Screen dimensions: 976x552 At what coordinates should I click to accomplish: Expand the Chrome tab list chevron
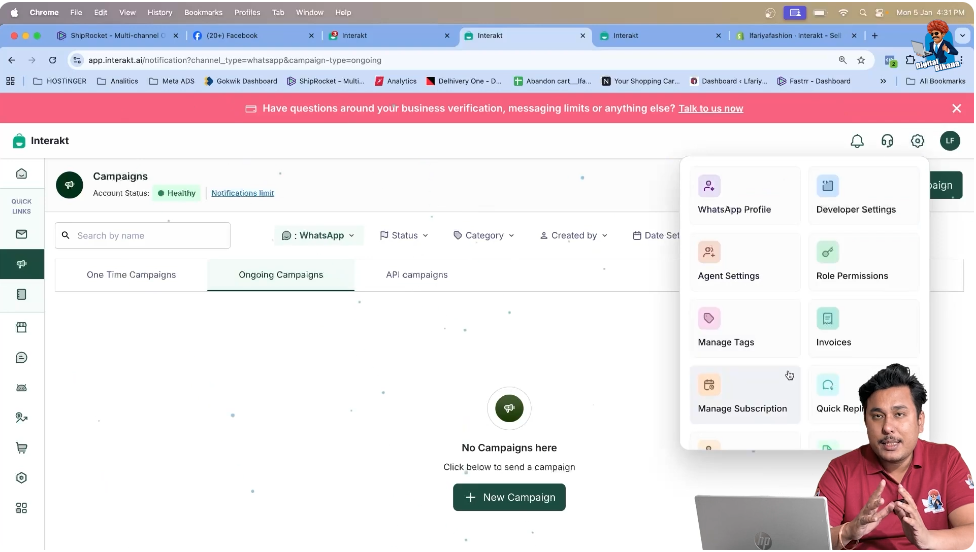pyautogui.click(x=962, y=35)
